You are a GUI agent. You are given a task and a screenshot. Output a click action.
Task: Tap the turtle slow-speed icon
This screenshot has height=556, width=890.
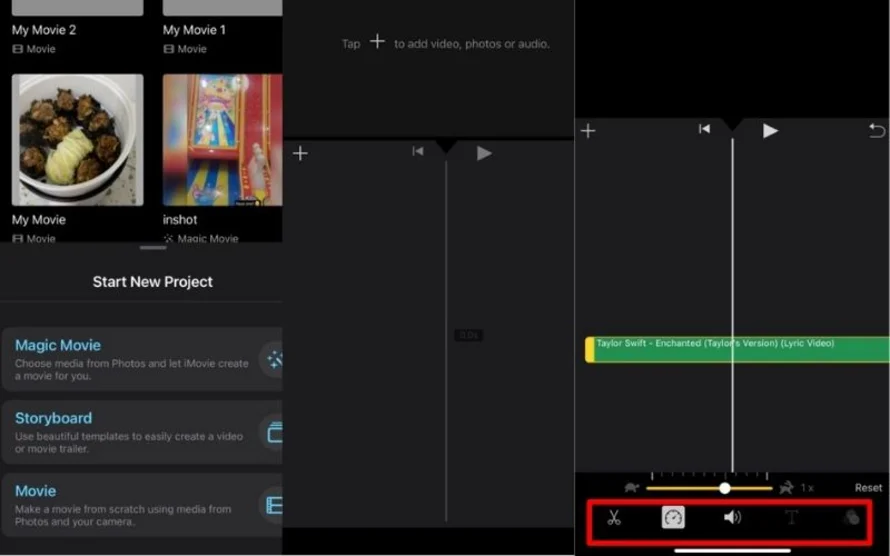coord(632,488)
